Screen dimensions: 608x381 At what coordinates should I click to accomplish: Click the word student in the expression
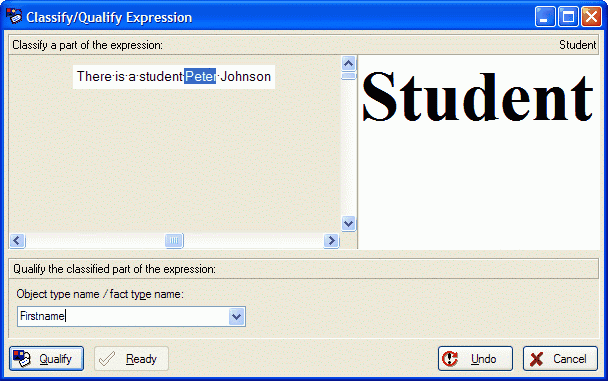tap(161, 76)
